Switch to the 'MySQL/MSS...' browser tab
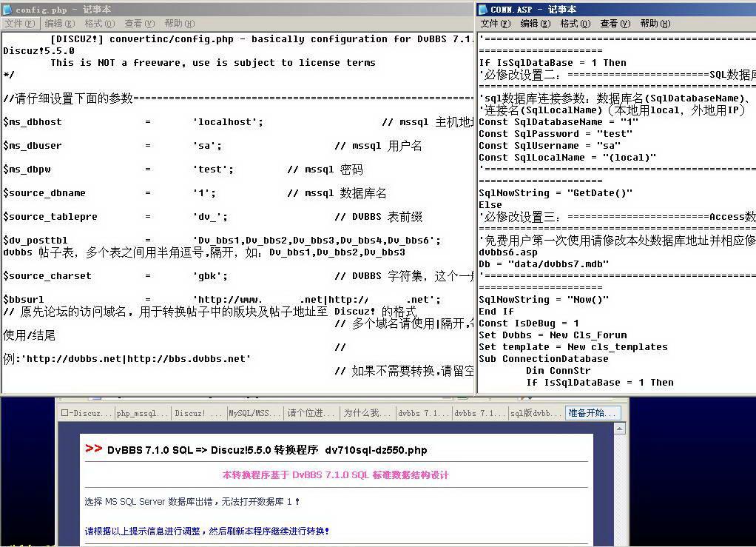 tap(255, 413)
